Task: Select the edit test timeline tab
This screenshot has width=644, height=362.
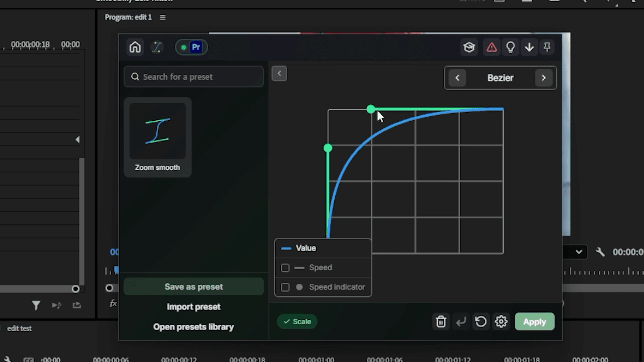Action: pos(19,328)
